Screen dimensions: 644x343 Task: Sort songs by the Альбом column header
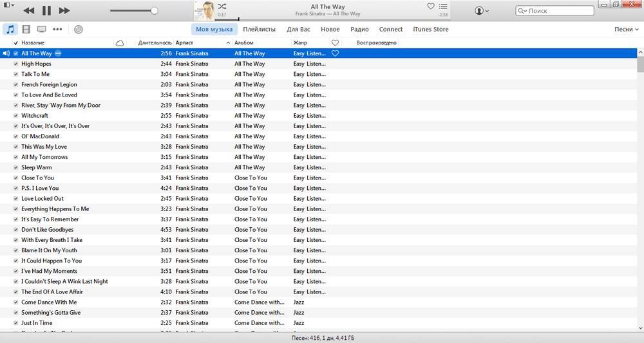point(244,42)
